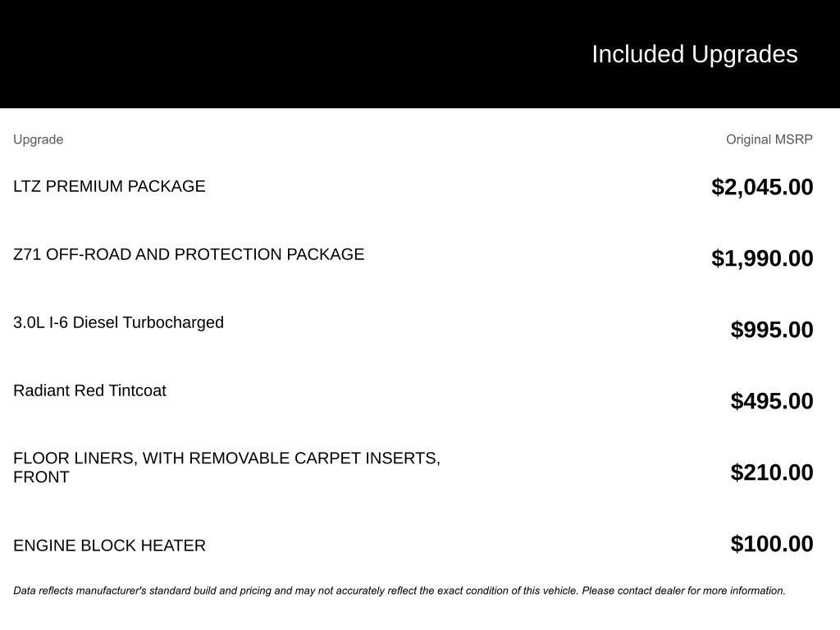
Task: Select the ENGINE BLOCK HEATER upgrade name
Action: (x=109, y=546)
